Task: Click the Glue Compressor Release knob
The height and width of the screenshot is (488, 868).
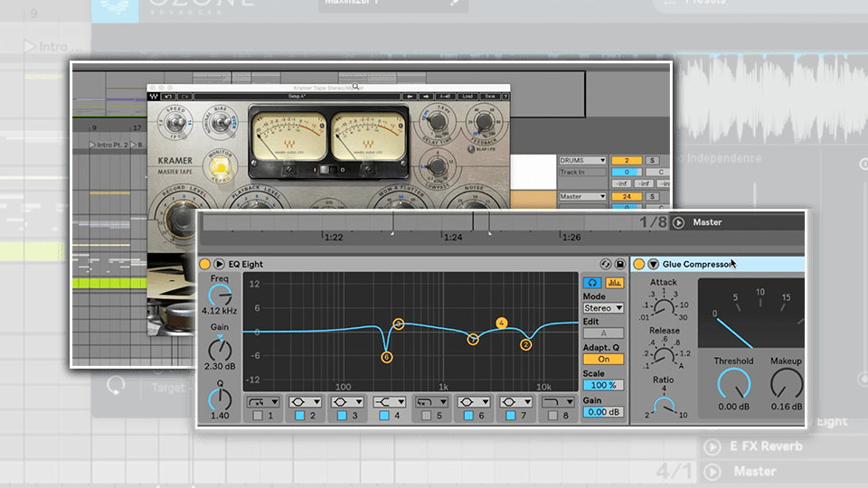Action: pyautogui.click(x=664, y=354)
